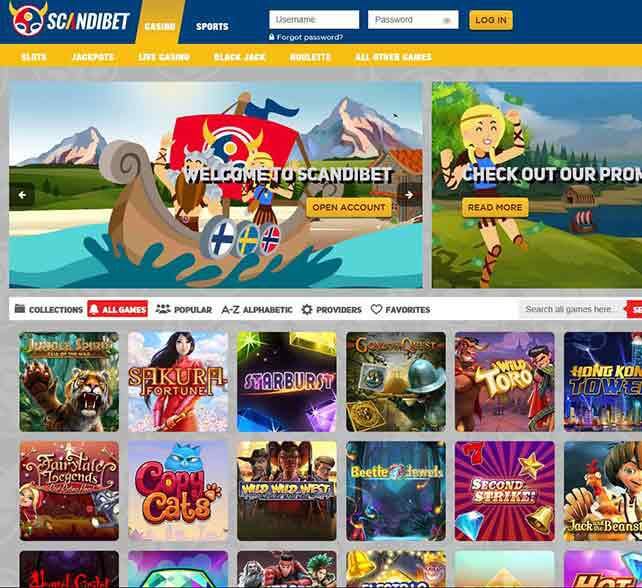Open the Copy Cats game thumbnail

click(x=178, y=491)
